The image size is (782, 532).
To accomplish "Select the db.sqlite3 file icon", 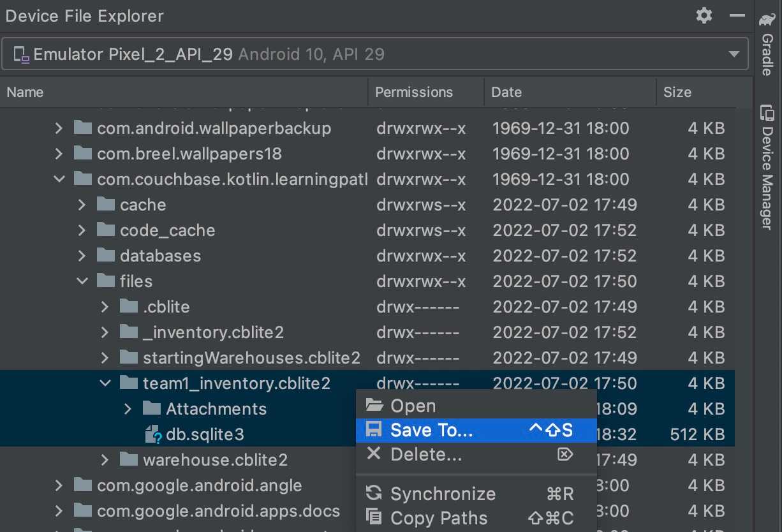I will [153, 434].
